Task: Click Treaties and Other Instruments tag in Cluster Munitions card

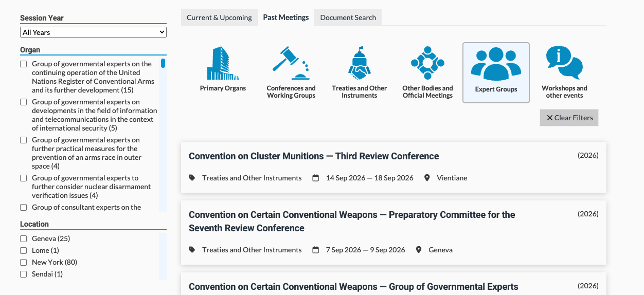Action: (x=252, y=178)
